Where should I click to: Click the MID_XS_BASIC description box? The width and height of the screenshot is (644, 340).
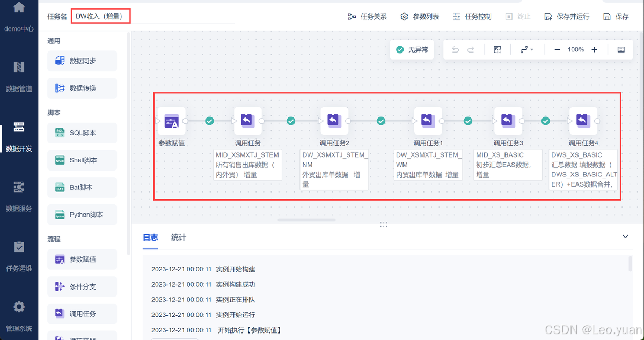tap(508, 165)
